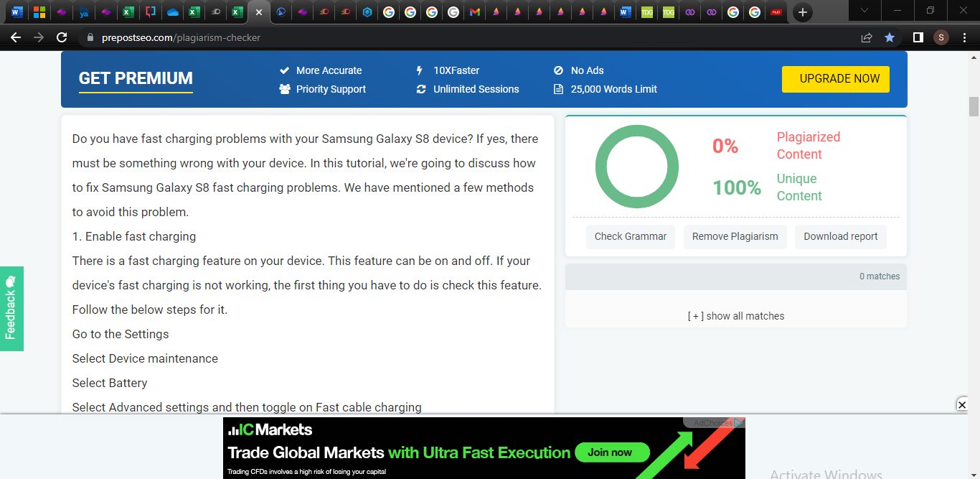Screen dimensions: 980x479
Task: Click the 'Go to the Settings' line
Action: pos(121,334)
